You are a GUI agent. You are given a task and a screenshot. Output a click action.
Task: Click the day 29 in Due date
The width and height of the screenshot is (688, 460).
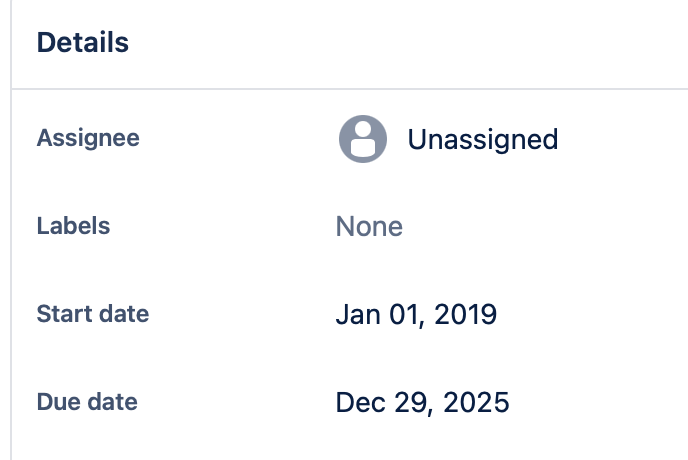(412, 402)
